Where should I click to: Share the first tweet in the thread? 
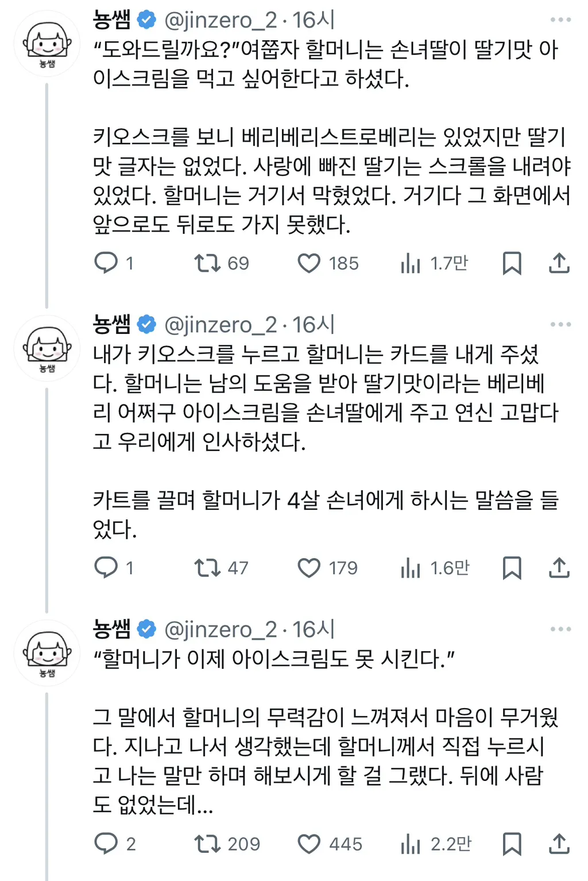pos(559,263)
